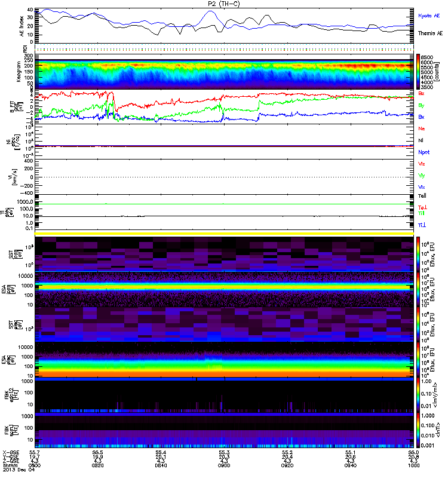Image resolution: width=448 pixels, height=478 pixels.
Task: Click the Vi km/s axis title
Action: point(13,177)
